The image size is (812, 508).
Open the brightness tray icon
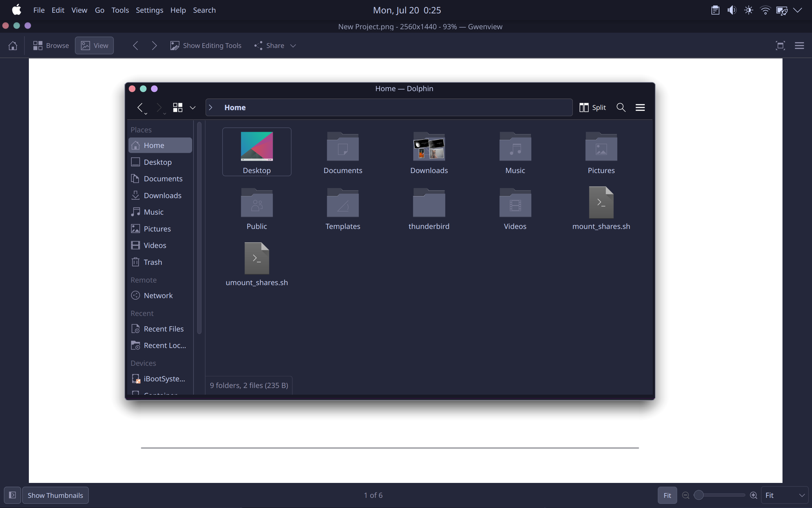pyautogui.click(x=748, y=10)
